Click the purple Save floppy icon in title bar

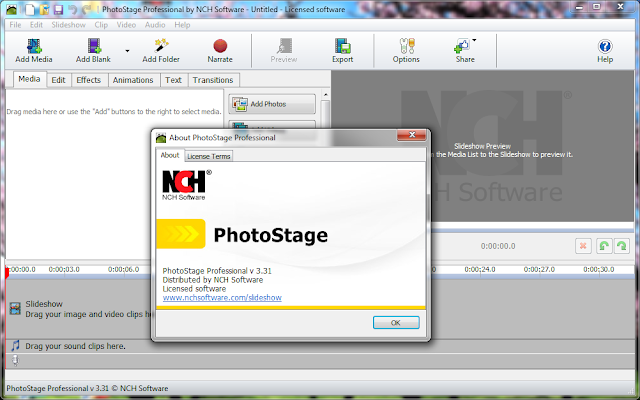tap(58, 9)
